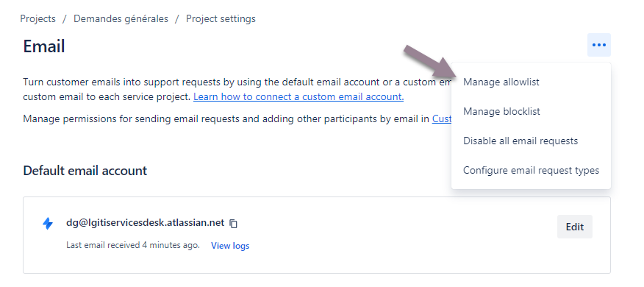Click the dg@lgitiservicesdesk.atlassian.net address text

point(146,223)
